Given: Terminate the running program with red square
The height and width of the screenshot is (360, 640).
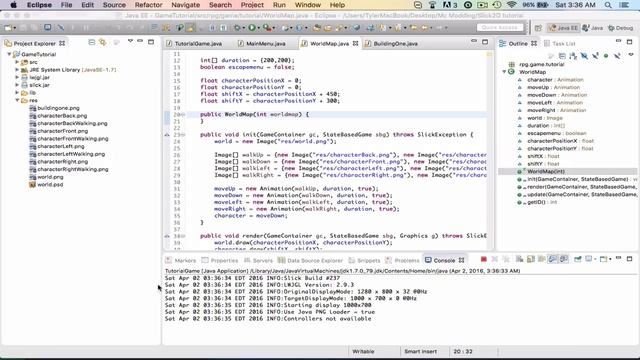Looking at the screenshot, I should click(484, 259).
